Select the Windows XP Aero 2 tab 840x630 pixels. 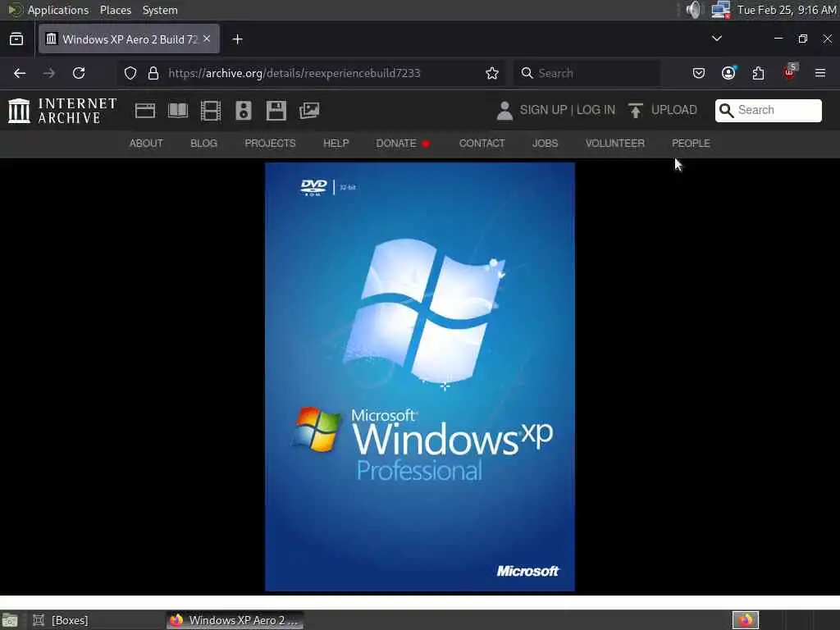tap(129, 39)
